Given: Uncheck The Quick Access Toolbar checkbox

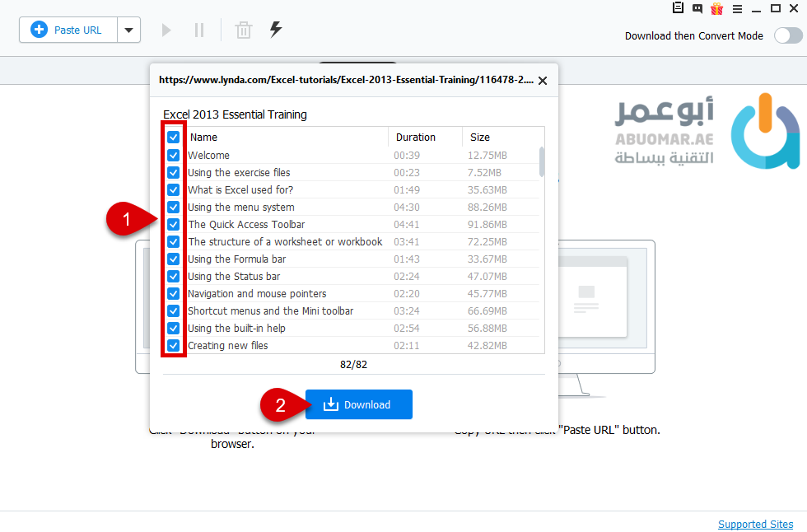Looking at the screenshot, I should [174, 224].
